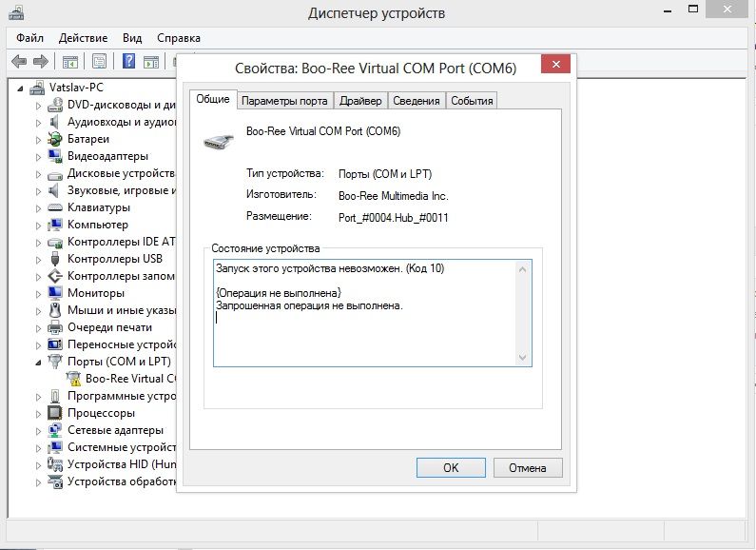Click the Back arrow toolbar icon
The width and height of the screenshot is (756, 550).
[x=18, y=62]
